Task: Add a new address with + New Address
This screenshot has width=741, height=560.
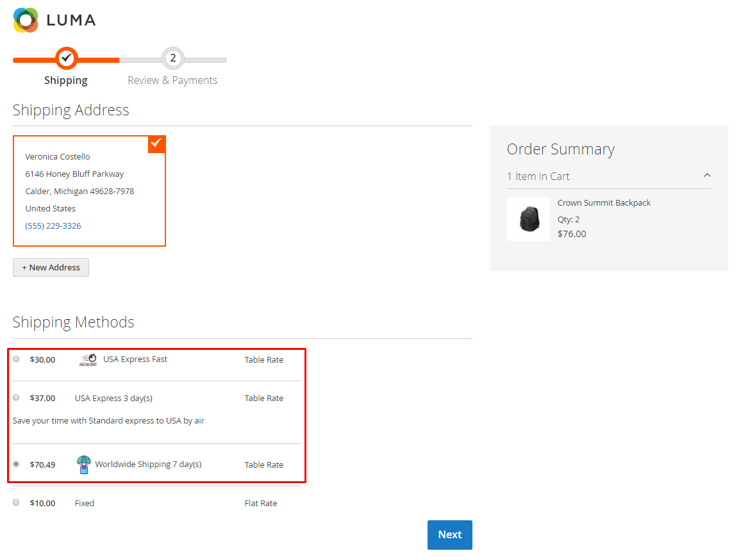Action: (x=51, y=267)
